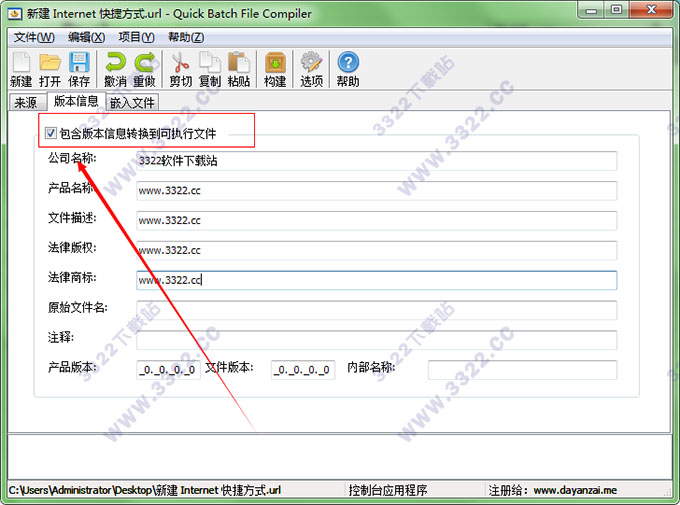Click the 公司名称 input field
This screenshot has height=505, width=680.
[376, 161]
